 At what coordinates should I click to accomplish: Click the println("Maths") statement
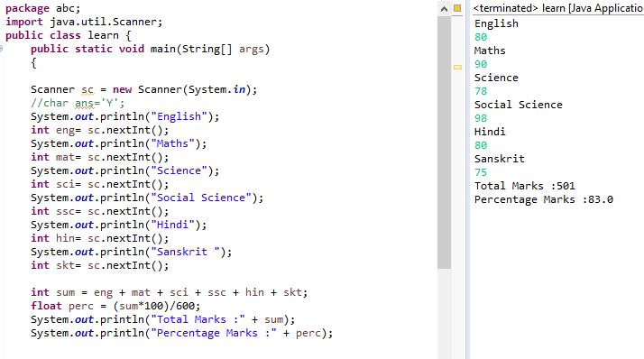coord(118,143)
